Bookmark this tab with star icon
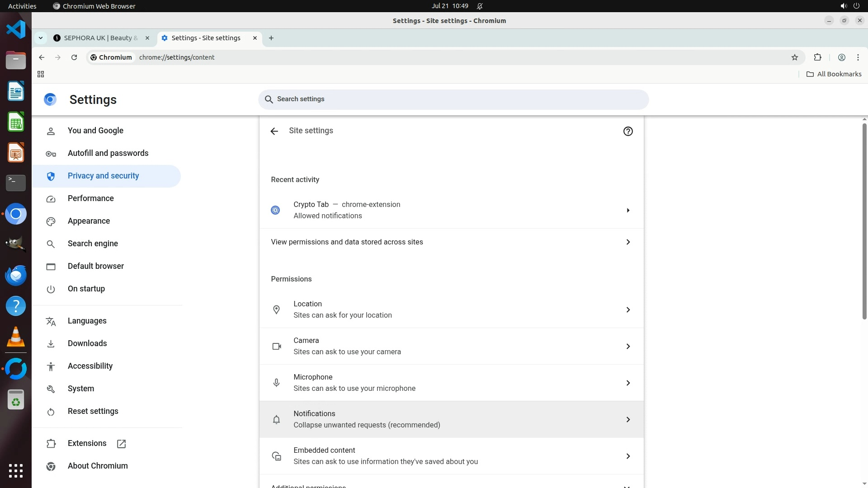This screenshot has height=488, width=868. (x=795, y=57)
